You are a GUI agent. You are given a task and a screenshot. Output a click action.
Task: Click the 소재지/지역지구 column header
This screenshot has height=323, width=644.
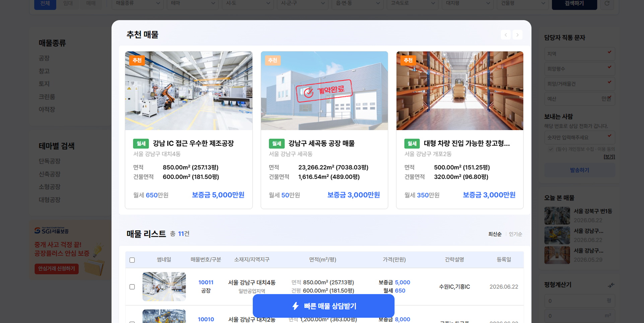[252, 260]
